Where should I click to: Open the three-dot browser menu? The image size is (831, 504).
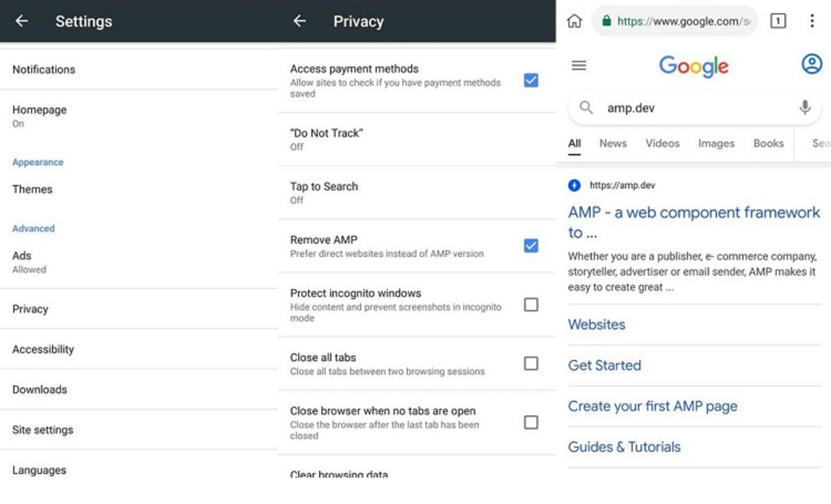tap(812, 21)
